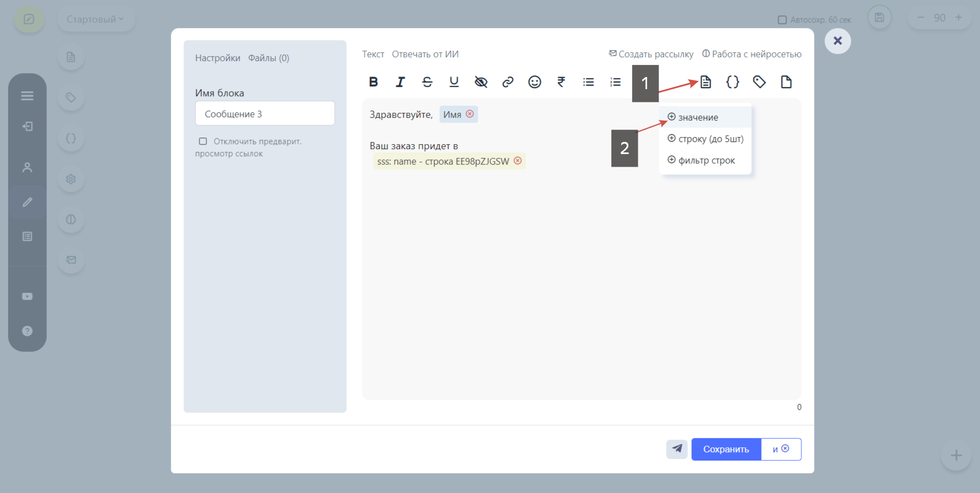Decrease zoom with the minus button

(x=921, y=18)
